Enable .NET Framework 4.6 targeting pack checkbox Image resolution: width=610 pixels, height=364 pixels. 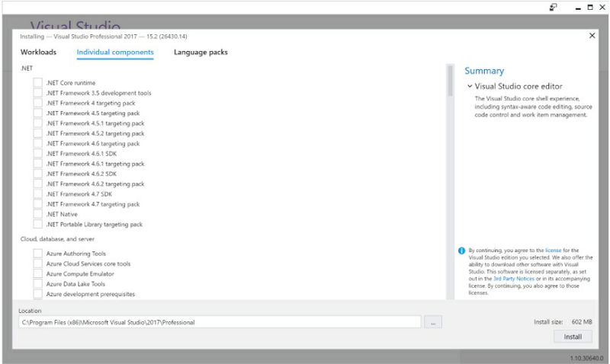coord(37,143)
